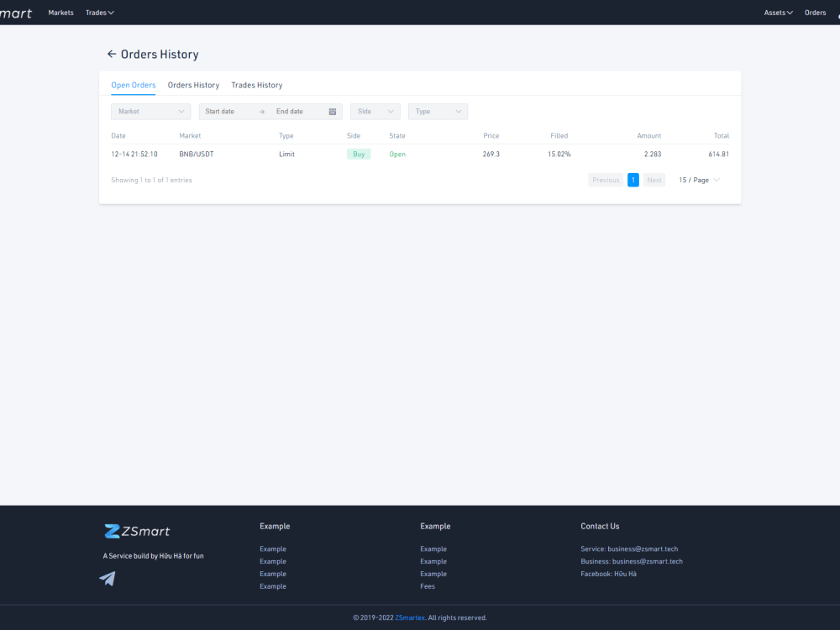Image resolution: width=840 pixels, height=630 pixels.
Task: Go back using the arrow beside Orders History
Action: point(112,54)
